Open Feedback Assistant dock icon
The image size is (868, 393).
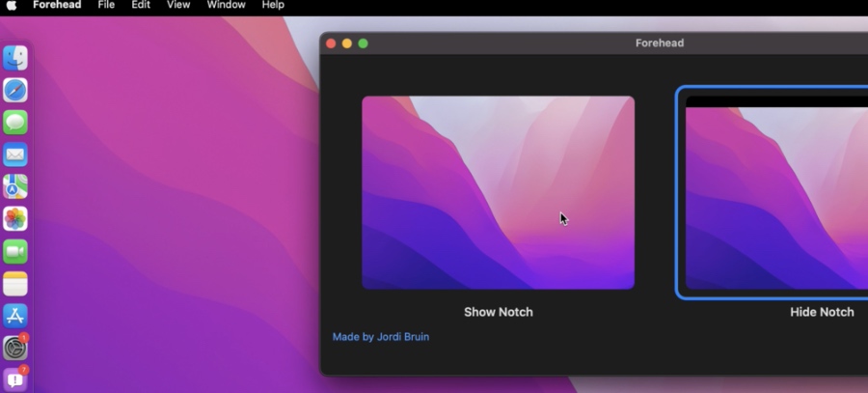pyautogui.click(x=14, y=379)
